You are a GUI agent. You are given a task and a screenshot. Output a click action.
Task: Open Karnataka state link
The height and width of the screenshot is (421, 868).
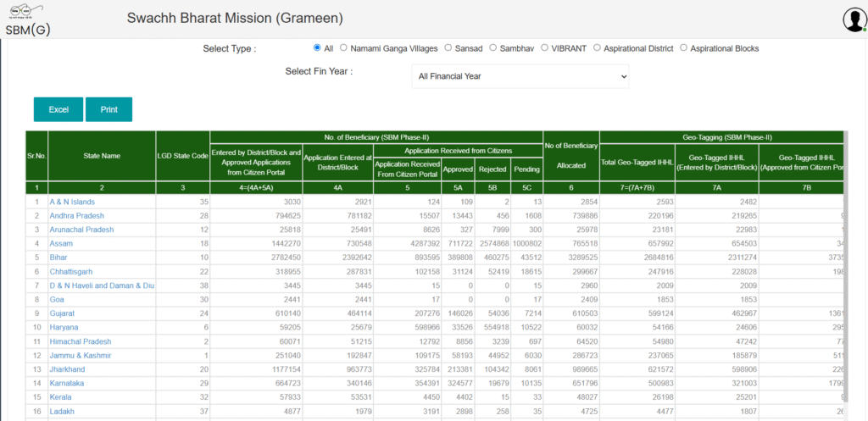point(66,383)
